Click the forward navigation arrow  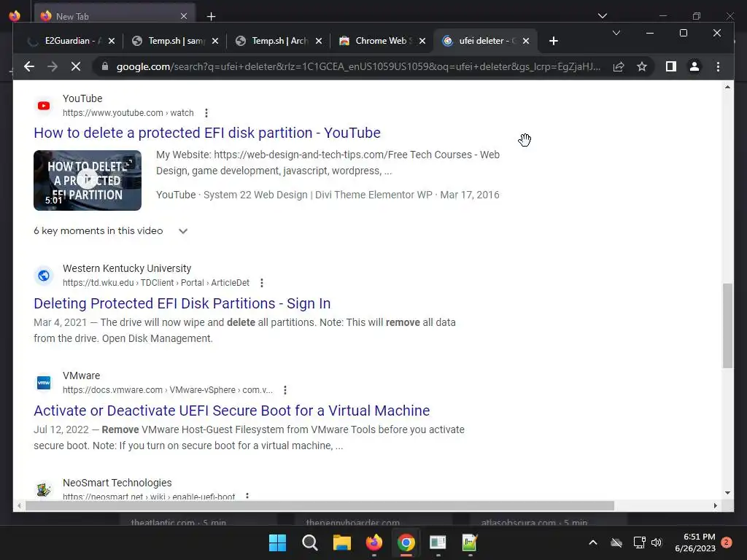pos(53,66)
